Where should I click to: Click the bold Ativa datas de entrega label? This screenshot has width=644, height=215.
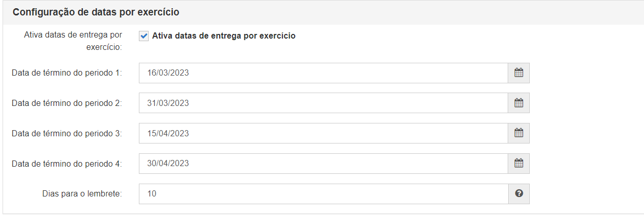pos(224,36)
